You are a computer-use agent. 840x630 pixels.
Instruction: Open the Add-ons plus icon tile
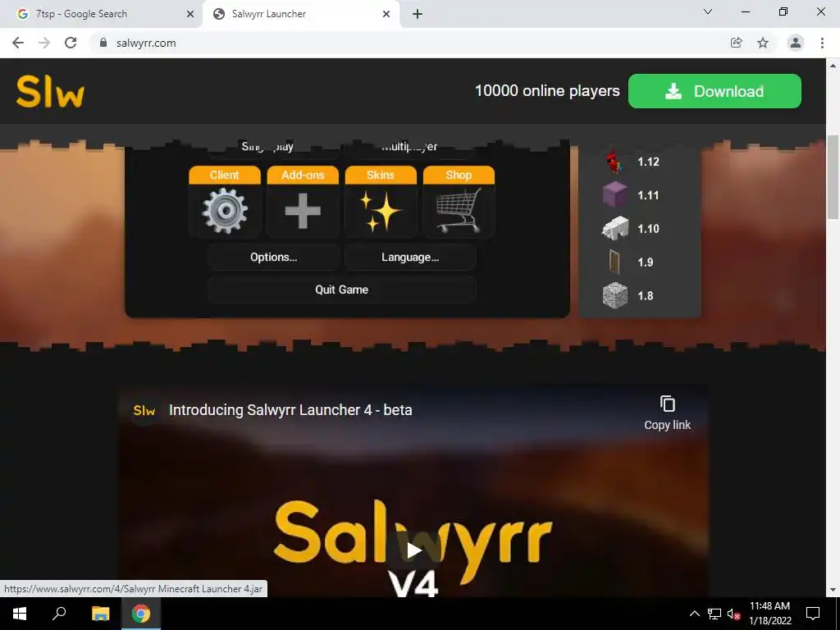[303, 202]
